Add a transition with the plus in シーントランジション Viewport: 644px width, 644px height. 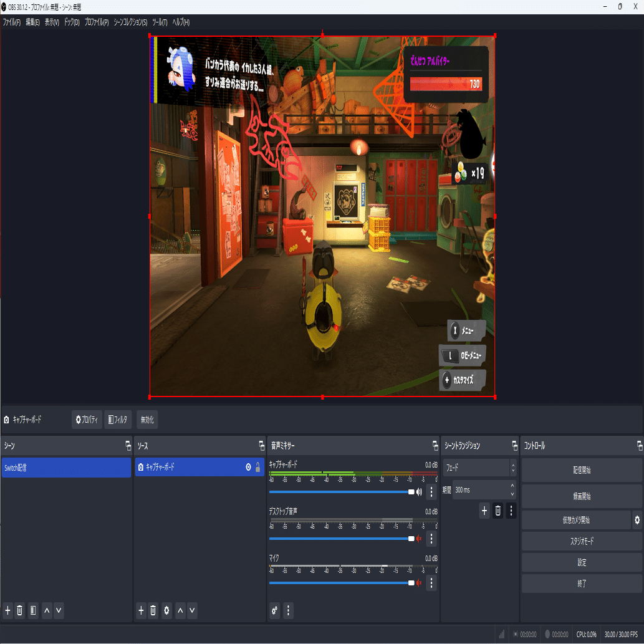click(484, 511)
